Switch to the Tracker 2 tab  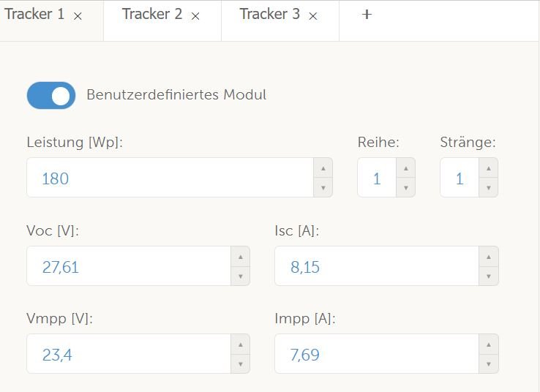(x=152, y=15)
